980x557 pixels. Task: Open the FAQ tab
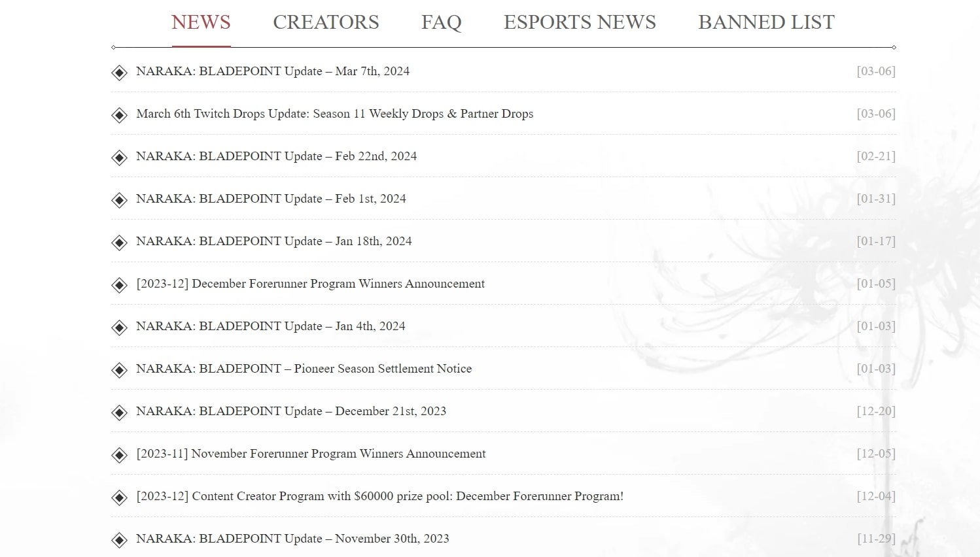click(441, 22)
